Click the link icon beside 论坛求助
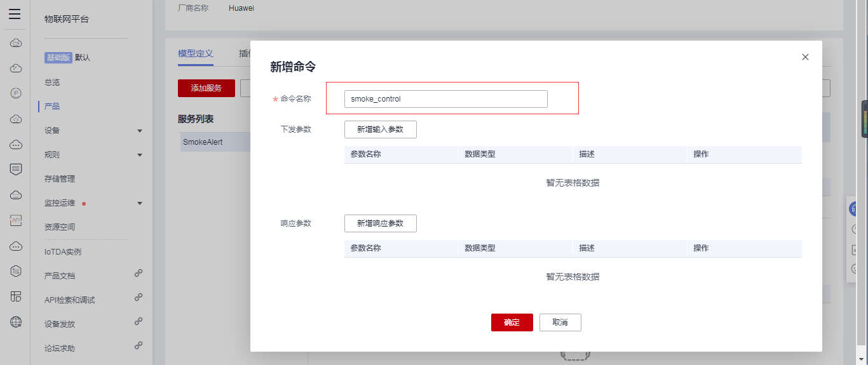Image resolution: width=868 pixels, height=365 pixels. click(x=138, y=345)
